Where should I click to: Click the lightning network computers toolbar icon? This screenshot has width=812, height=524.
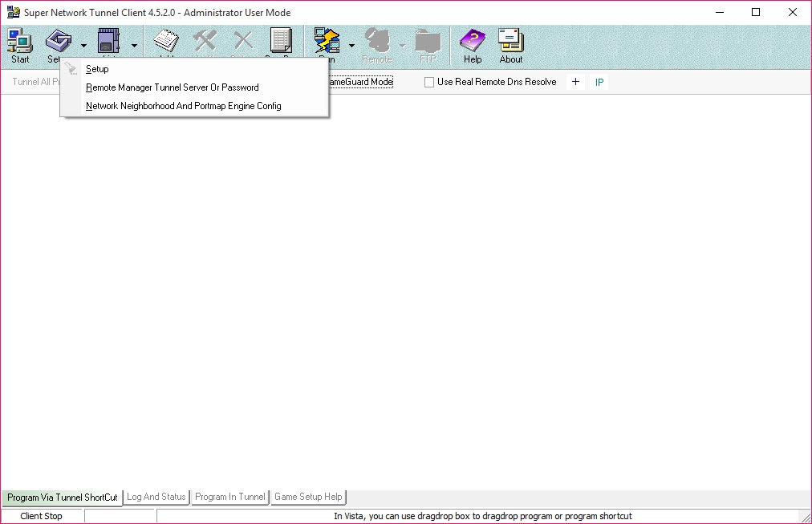coord(327,40)
